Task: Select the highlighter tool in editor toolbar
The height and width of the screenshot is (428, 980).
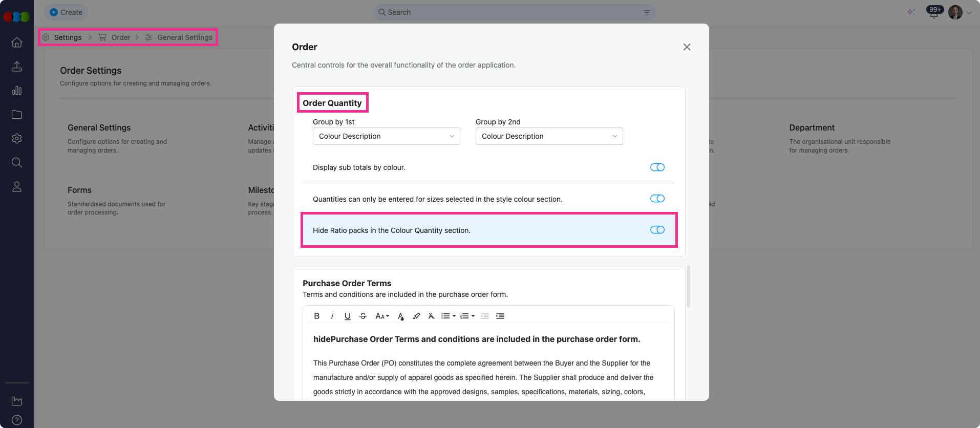Action: pos(416,316)
